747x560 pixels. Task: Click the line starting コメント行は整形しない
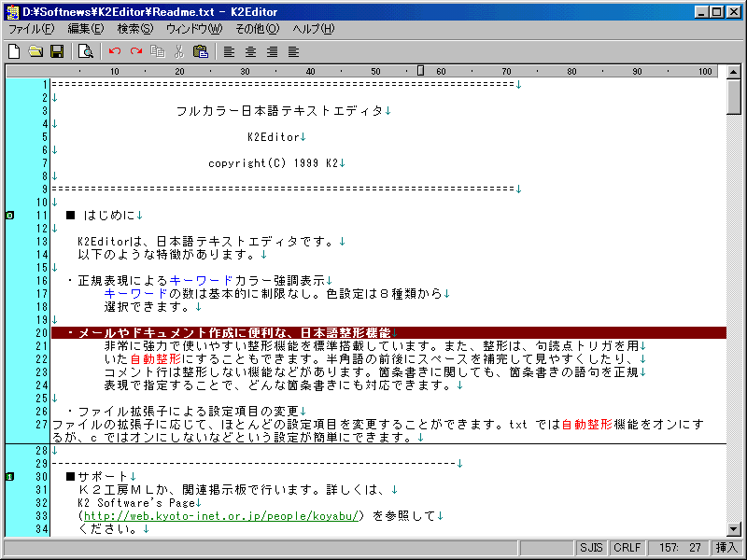point(372,372)
